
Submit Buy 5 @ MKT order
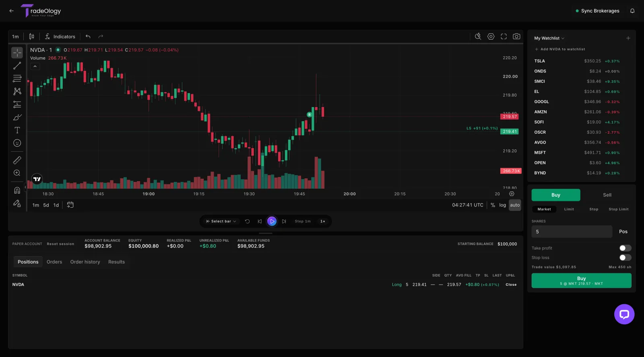[581, 281]
